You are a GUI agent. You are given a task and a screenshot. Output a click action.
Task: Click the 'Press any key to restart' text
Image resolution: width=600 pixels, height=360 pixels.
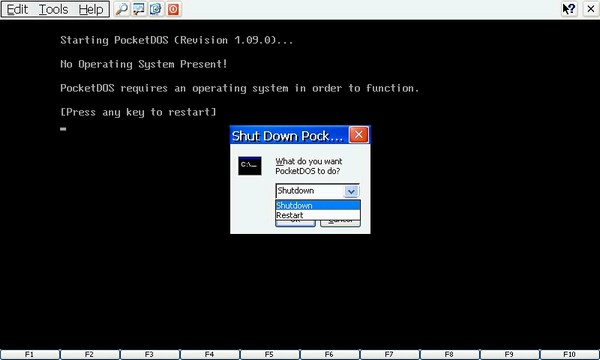[x=138, y=112]
